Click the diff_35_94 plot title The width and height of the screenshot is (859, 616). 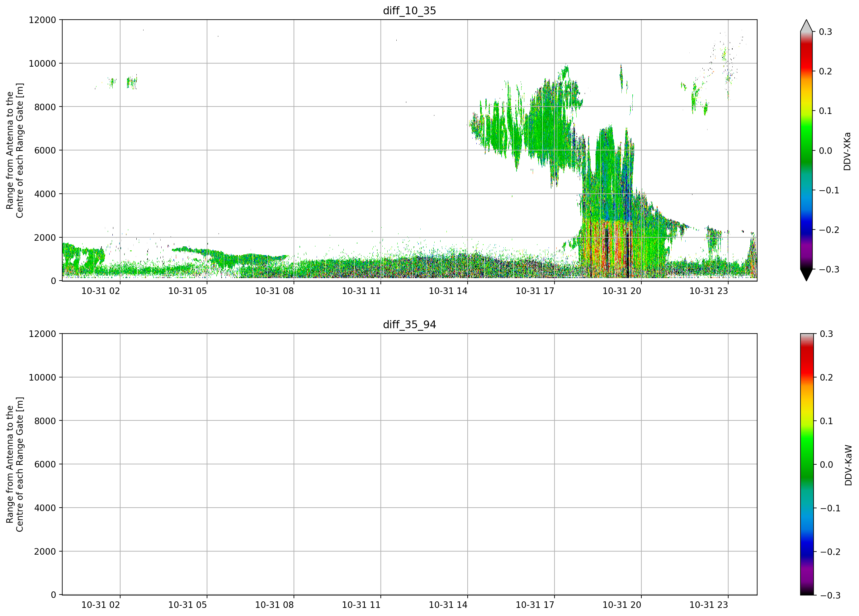(x=409, y=325)
